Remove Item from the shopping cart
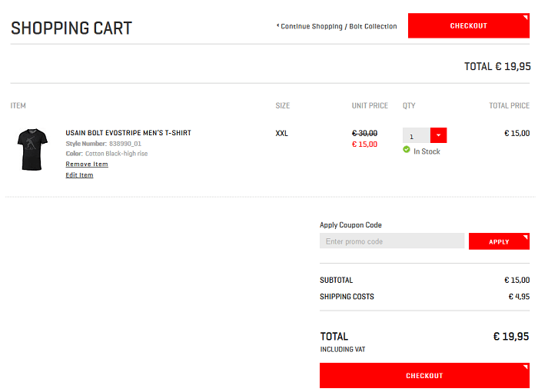 pos(87,164)
